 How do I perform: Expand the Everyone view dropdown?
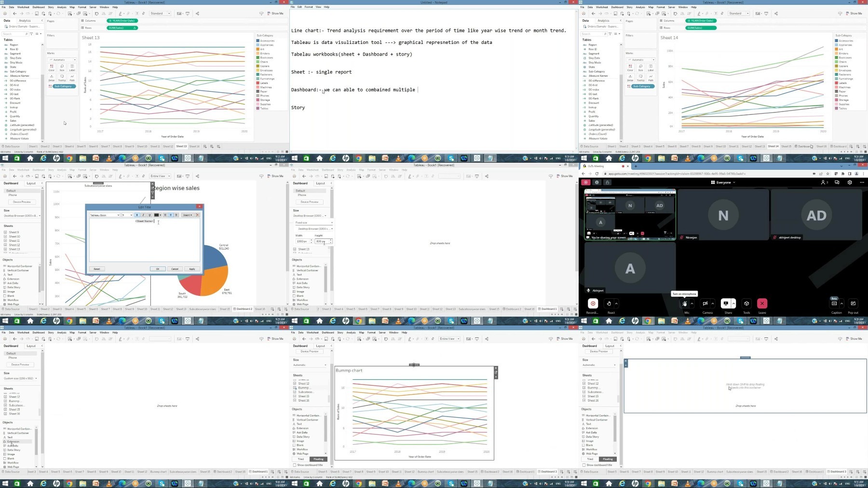tap(723, 182)
